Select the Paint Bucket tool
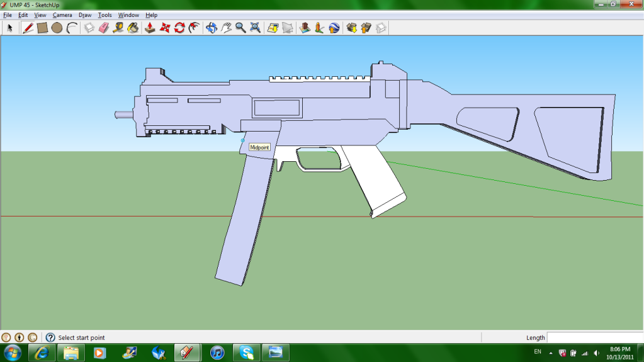This screenshot has height=362, width=644. [133, 28]
